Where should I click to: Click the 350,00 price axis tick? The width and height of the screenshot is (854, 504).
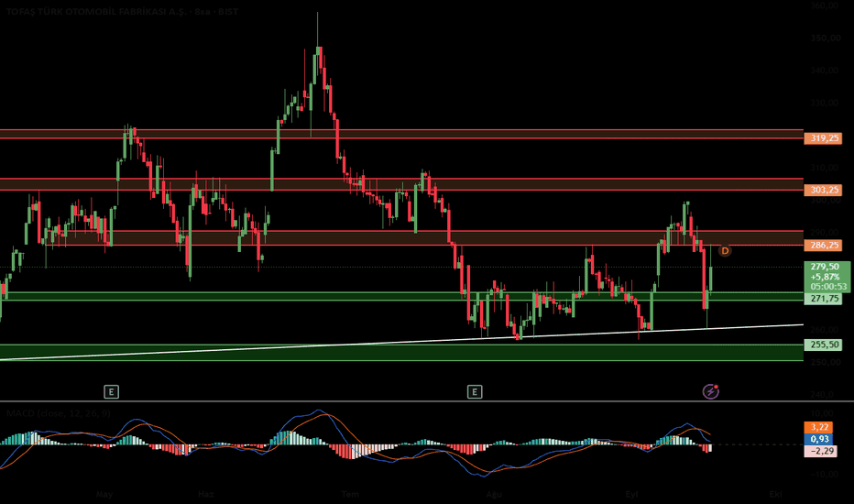[x=826, y=38]
